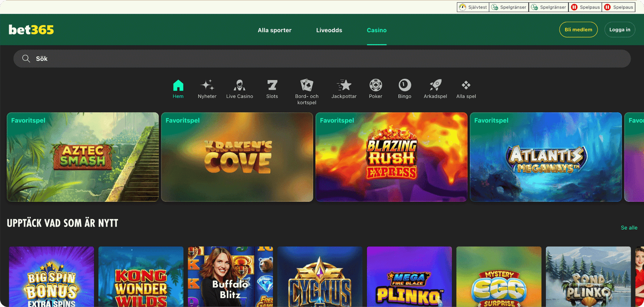The height and width of the screenshot is (307, 644).
Task: Click the search magnifier icon
Action: [x=26, y=58]
